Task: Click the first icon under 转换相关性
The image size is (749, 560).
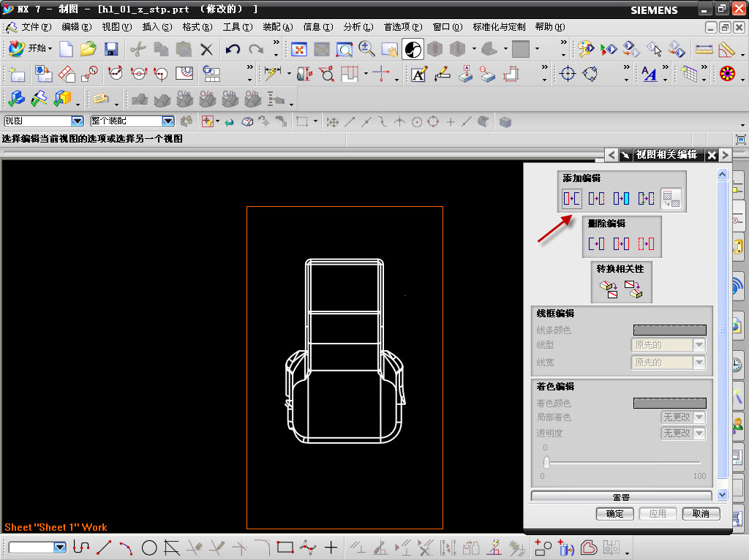Action: click(609, 290)
